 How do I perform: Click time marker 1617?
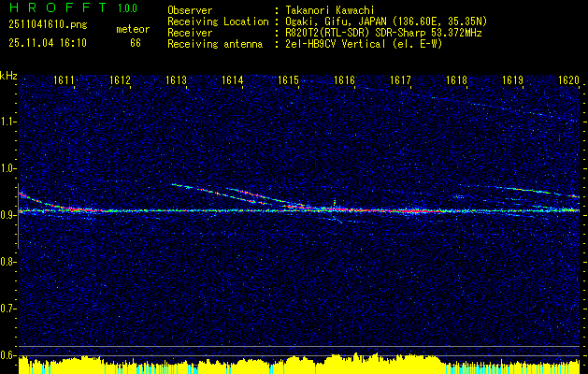click(400, 79)
